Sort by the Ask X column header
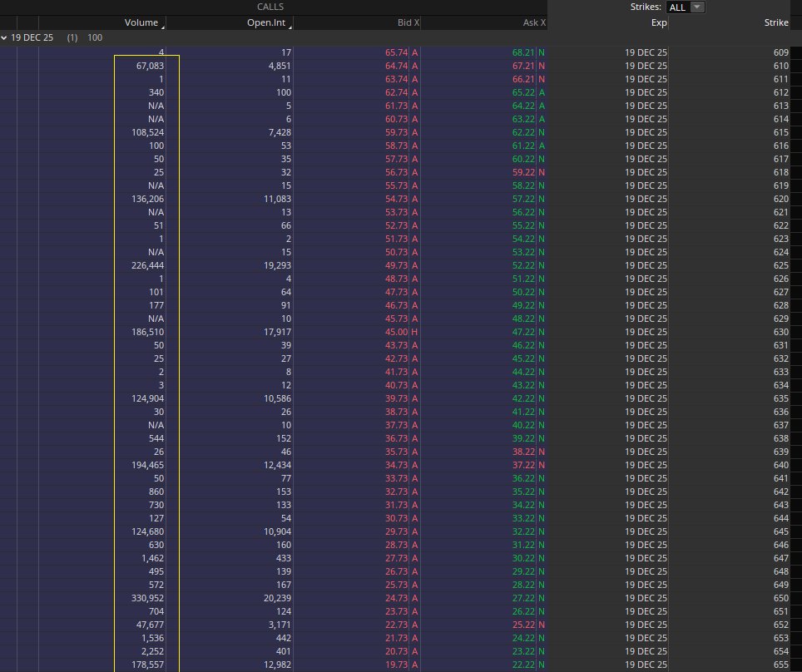This screenshot has width=802, height=672. [533, 22]
